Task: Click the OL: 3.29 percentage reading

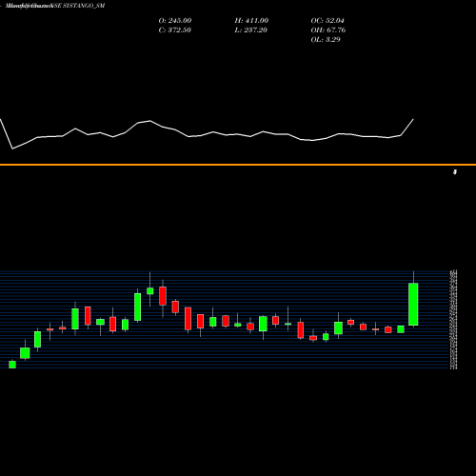Action: click(326, 40)
